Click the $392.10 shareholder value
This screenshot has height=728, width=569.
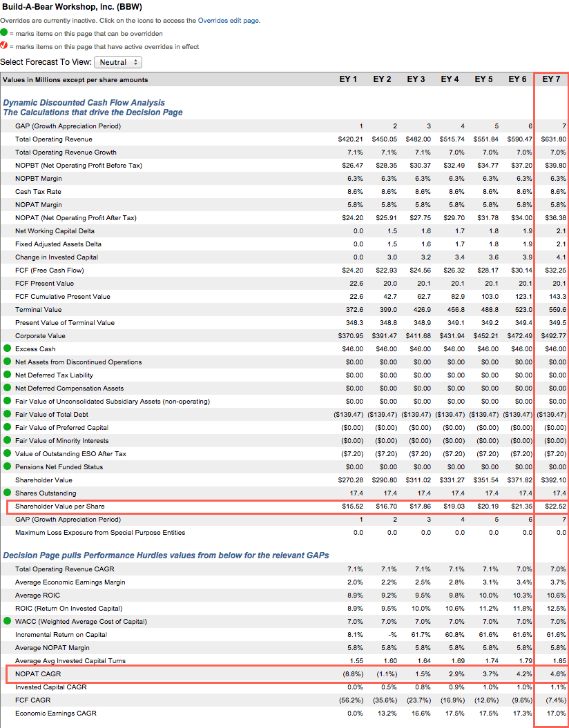pyautogui.click(x=554, y=480)
